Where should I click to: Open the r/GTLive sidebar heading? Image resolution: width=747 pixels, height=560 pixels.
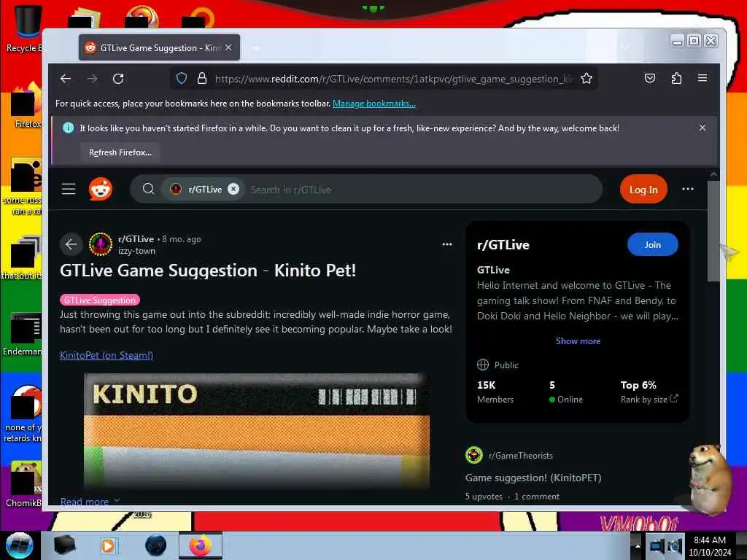click(503, 245)
